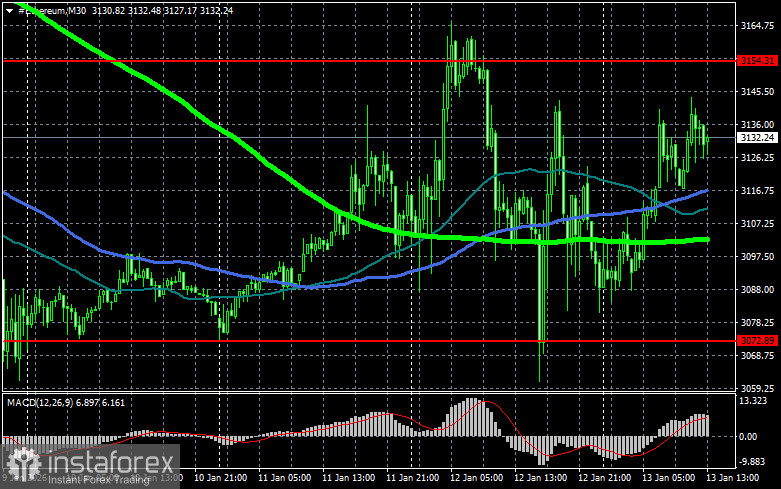The width and height of the screenshot is (781, 489).
Task: Click MACD scale value 13.323
Action: pos(753,401)
